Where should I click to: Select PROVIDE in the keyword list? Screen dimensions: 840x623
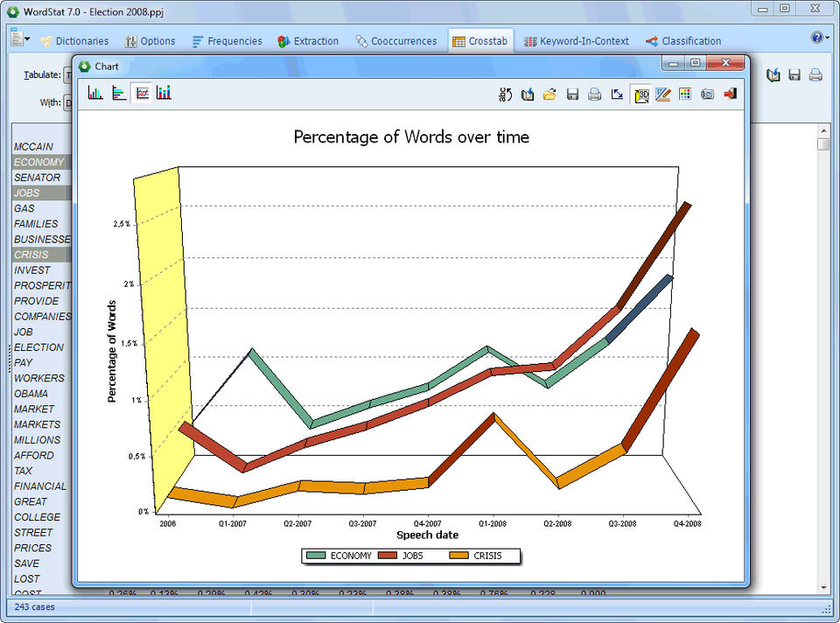[x=42, y=301]
